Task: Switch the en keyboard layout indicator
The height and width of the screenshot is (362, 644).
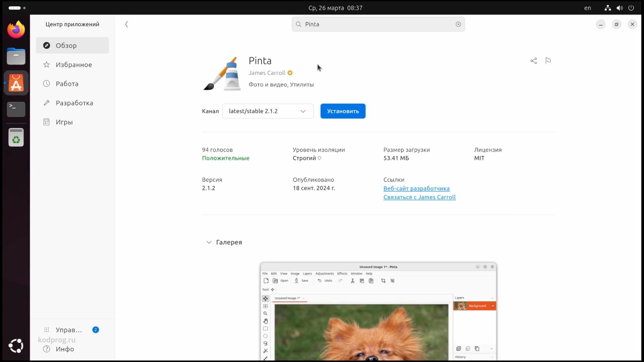Action: tap(588, 8)
